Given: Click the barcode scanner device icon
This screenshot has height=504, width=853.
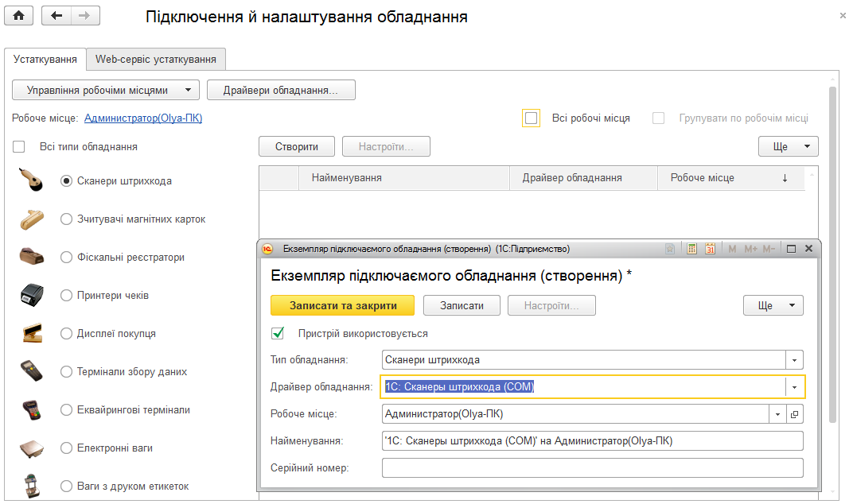Looking at the screenshot, I should (31, 180).
